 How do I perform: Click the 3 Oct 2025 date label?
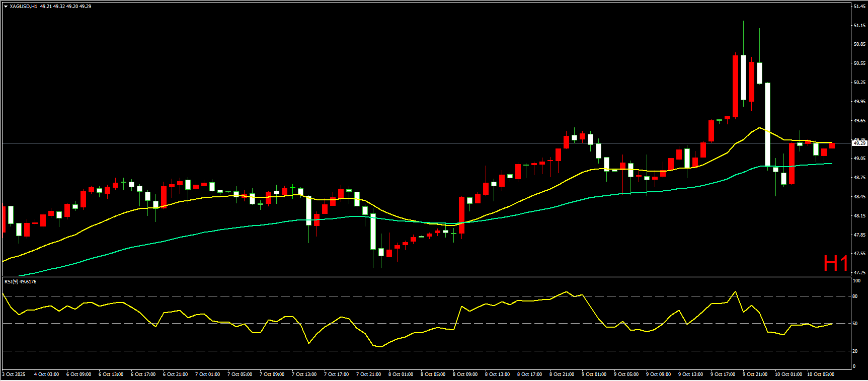coord(14,374)
